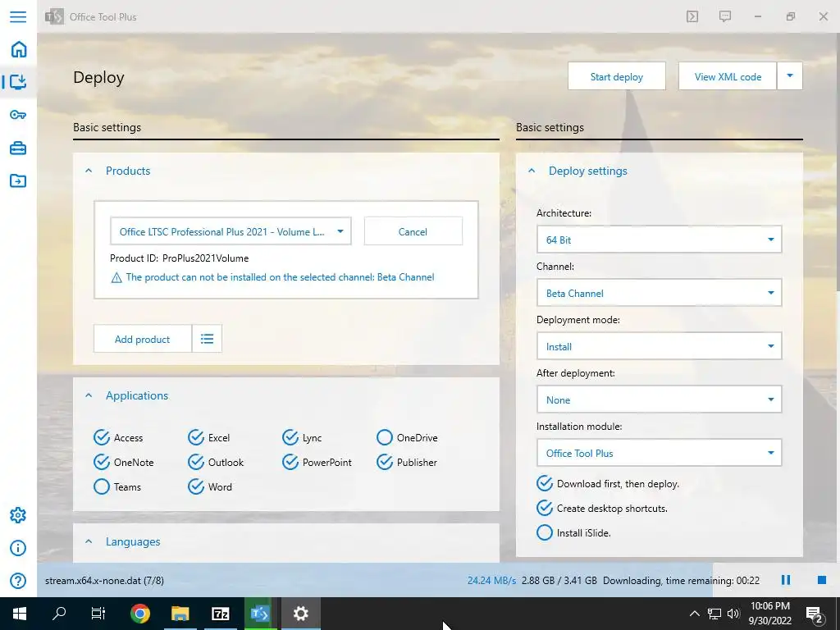Click the Office Tool Plus logo in title bar
This screenshot has width=840, height=630.
54,16
